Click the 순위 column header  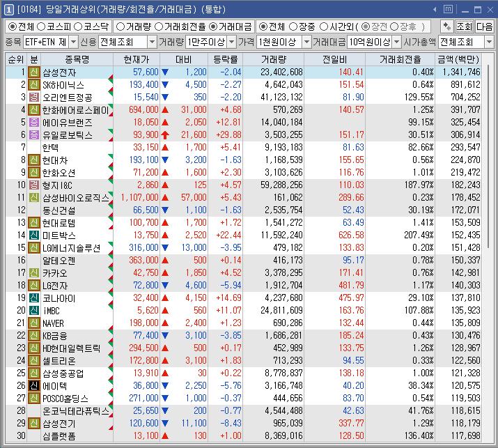pyautogui.click(x=16, y=60)
